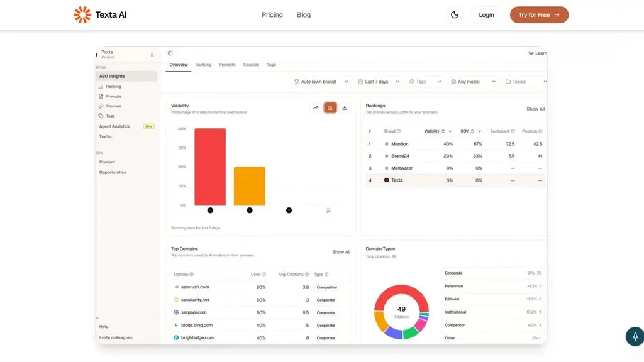Switch to the Overview tab
Screen dimensions: 644x362
178,65
